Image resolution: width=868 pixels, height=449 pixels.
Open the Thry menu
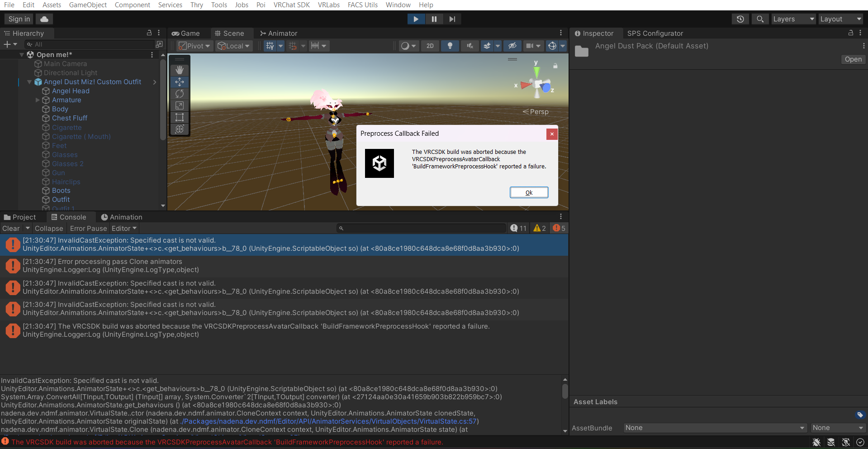(197, 5)
